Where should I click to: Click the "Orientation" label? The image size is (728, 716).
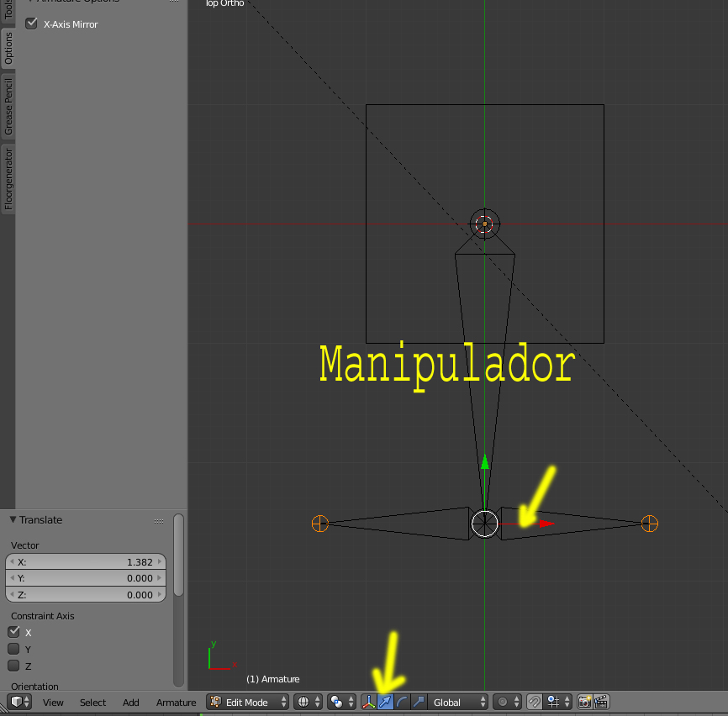[x=34, y=687]
